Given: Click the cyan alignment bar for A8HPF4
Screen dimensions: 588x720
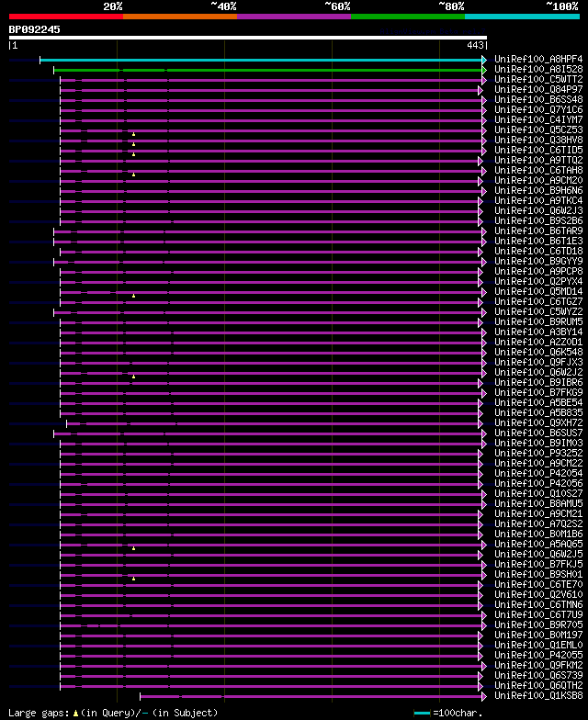Looking at the screenshot, I should (x=261, y=61).
